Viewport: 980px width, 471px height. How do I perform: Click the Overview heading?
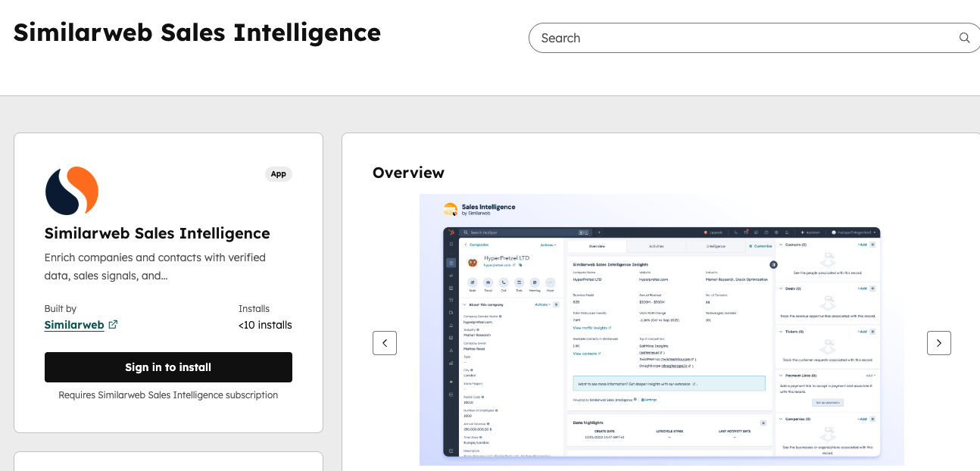tap(408, 173)
